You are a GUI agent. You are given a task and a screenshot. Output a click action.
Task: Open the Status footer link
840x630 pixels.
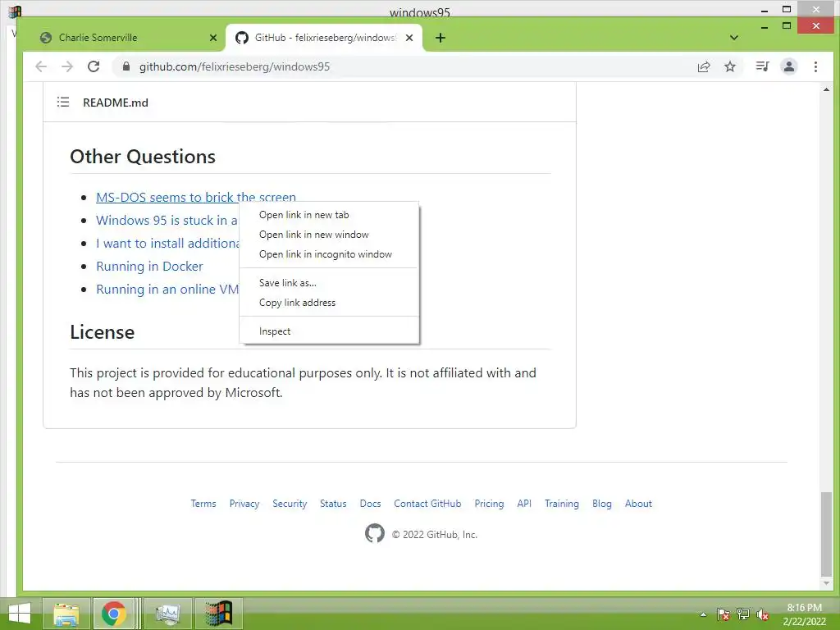[x=333, y=504]
